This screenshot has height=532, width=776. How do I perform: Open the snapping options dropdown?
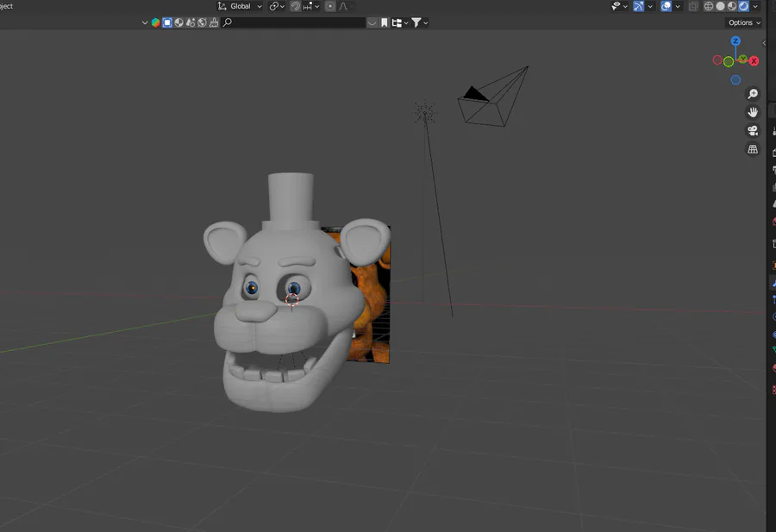pos(311,6)
